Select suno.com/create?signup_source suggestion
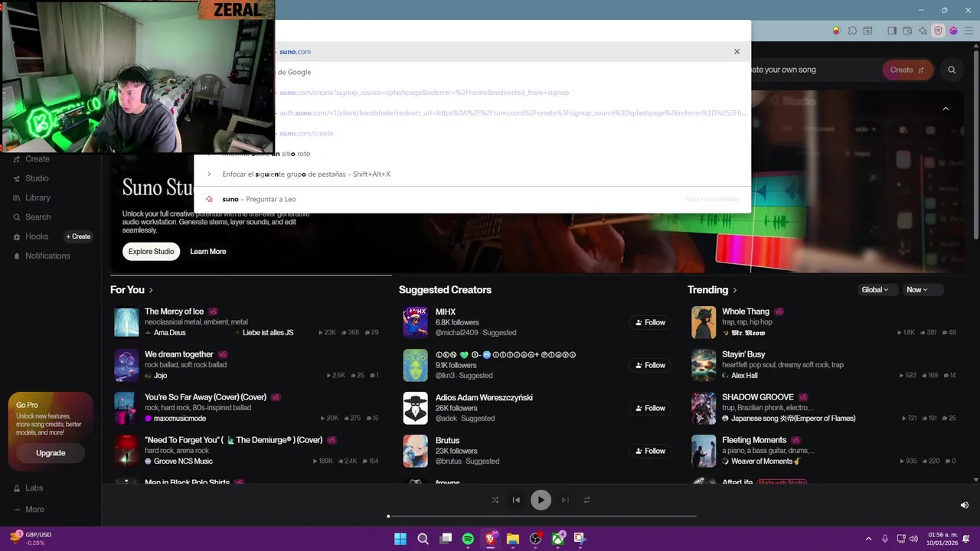Viewport: 980px width, 551px height. (472, 93)
